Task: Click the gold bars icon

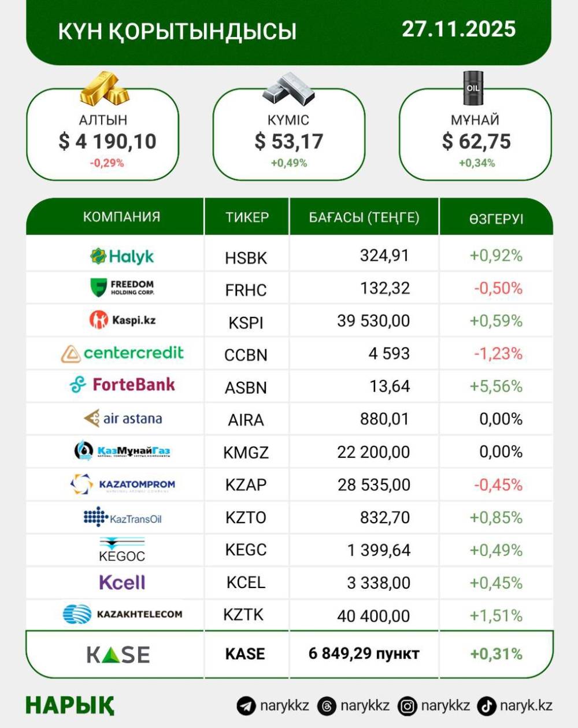Action: pyautogui.click(x=104, y=88)
